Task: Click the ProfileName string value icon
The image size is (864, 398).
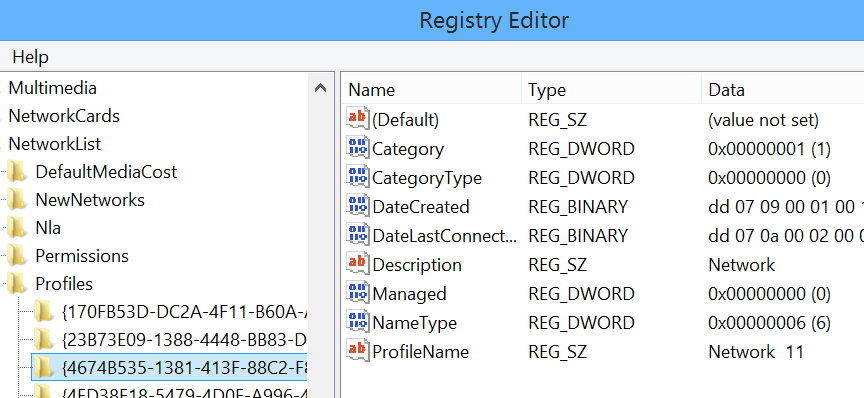Action: point(358,351)
